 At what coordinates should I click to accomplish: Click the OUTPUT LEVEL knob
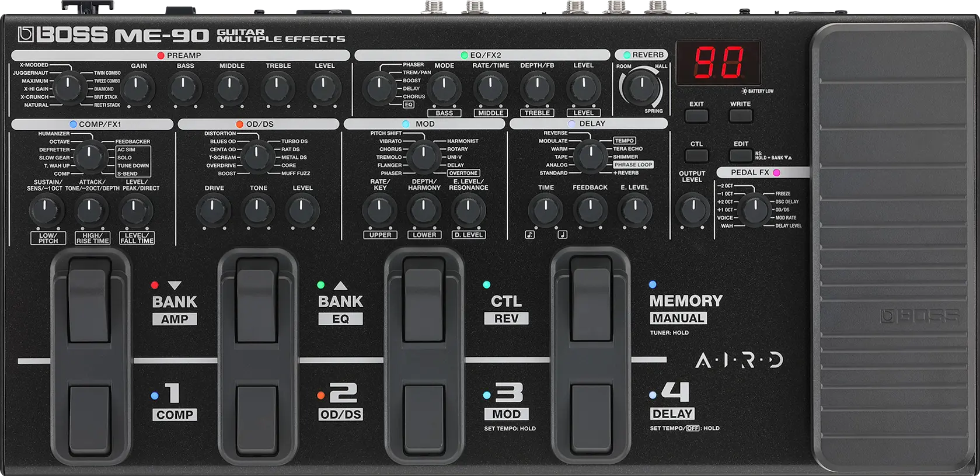click(693, 210)
